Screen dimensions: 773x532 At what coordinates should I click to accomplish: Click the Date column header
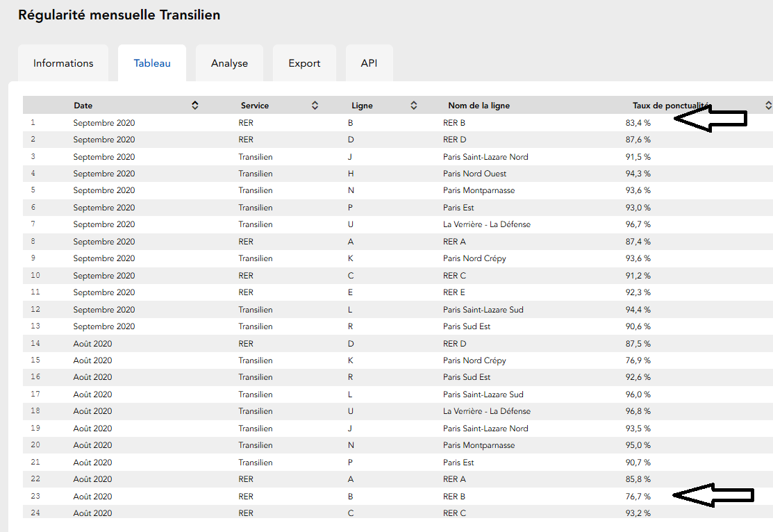(83, 106)
